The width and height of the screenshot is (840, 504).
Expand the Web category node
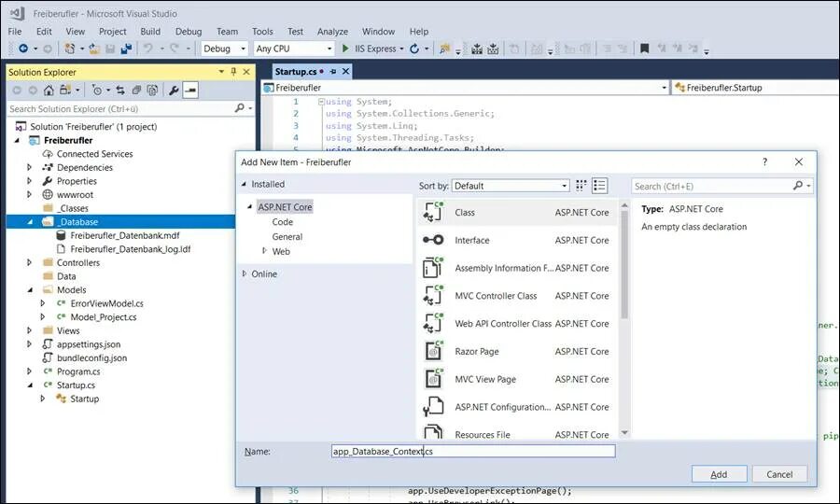pos(264,251)
